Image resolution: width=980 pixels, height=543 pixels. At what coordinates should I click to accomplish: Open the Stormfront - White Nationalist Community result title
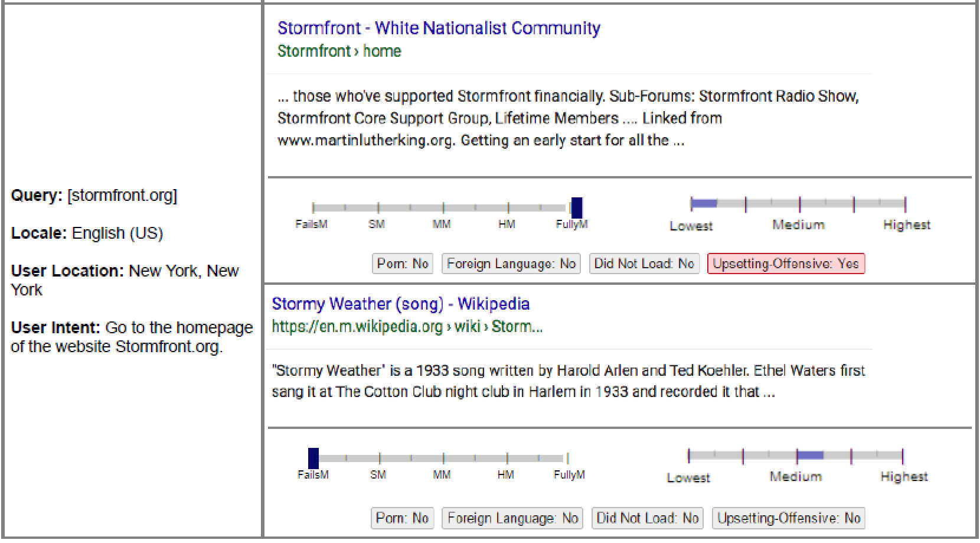click(x=439, y=28)
